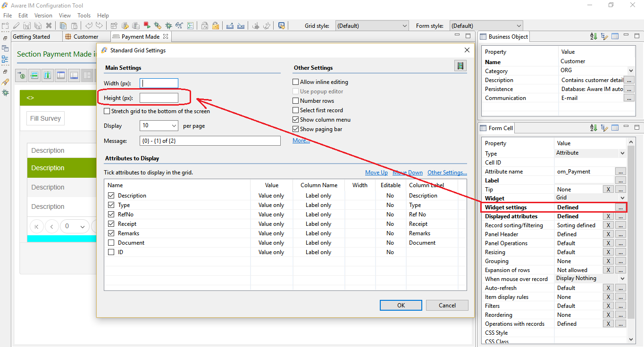Tick the ID attribute checkbox
Viewport: 644px width, 347px height.
tap(111, 252)
